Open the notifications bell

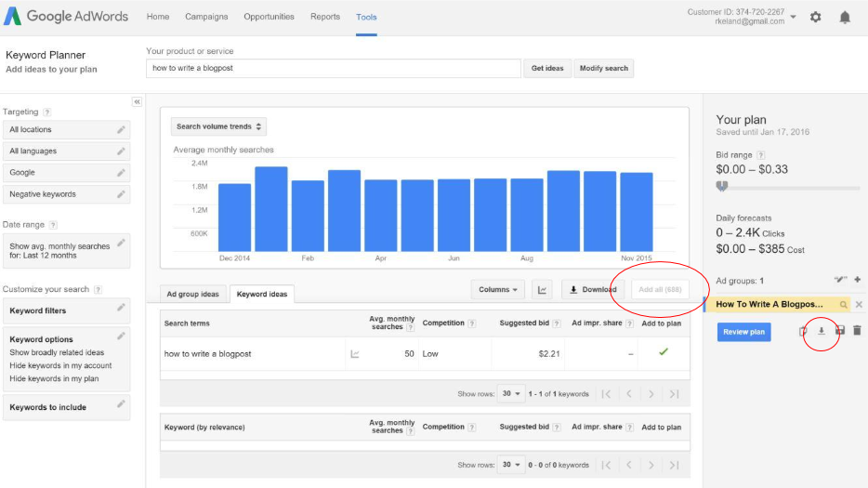[845, 17]
